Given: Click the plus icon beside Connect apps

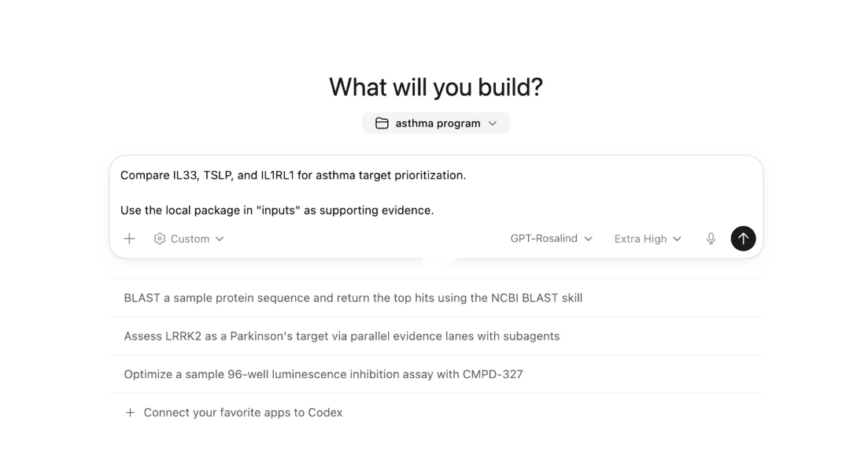Looking at the screenshot, I should pyautogui.click(x=130, y=413).
